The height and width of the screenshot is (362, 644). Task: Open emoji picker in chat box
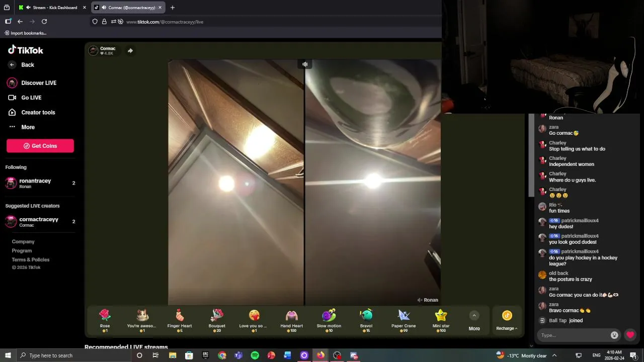pos(614,335)
